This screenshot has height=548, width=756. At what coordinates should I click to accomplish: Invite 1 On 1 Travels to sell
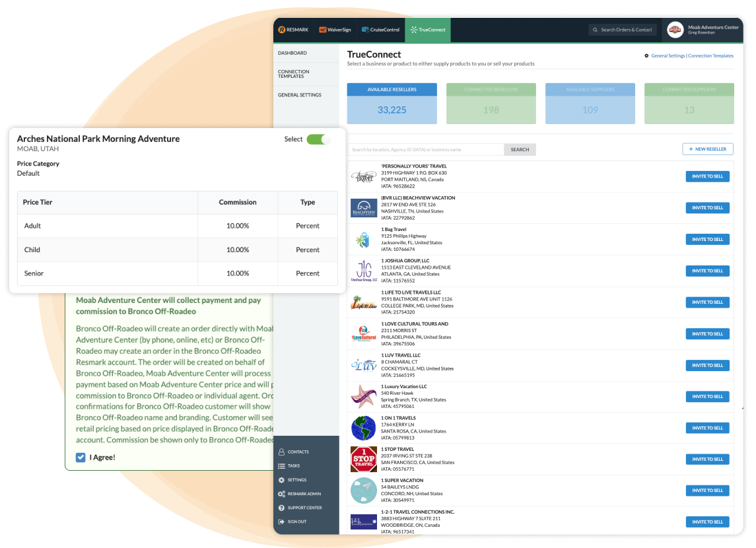[x=707, y=428]
